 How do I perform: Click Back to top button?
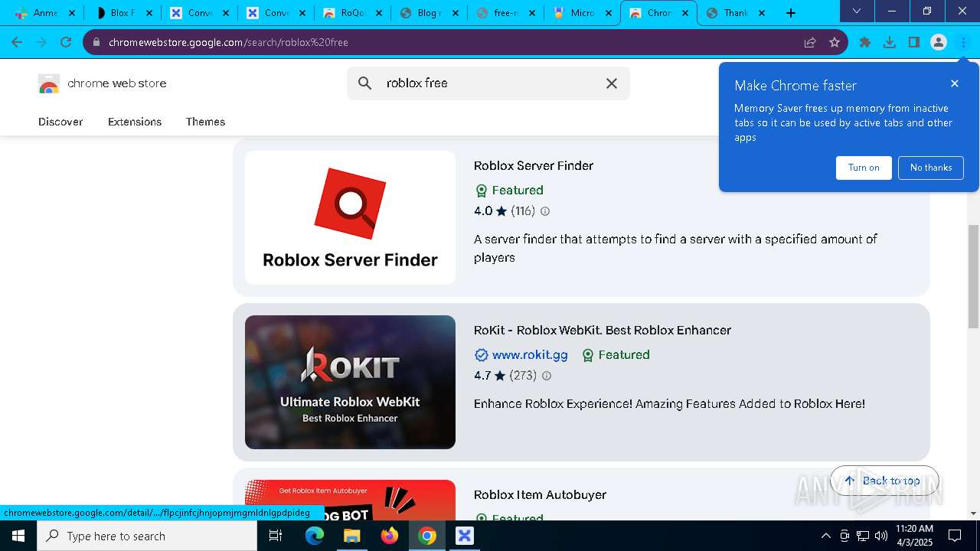coord(884,481)
